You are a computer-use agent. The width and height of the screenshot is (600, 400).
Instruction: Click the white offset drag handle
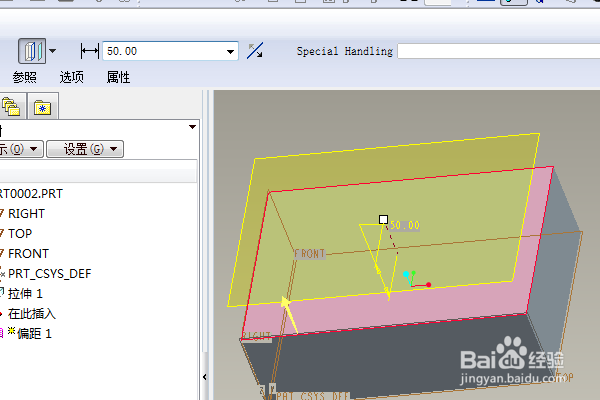click(383, 219)
